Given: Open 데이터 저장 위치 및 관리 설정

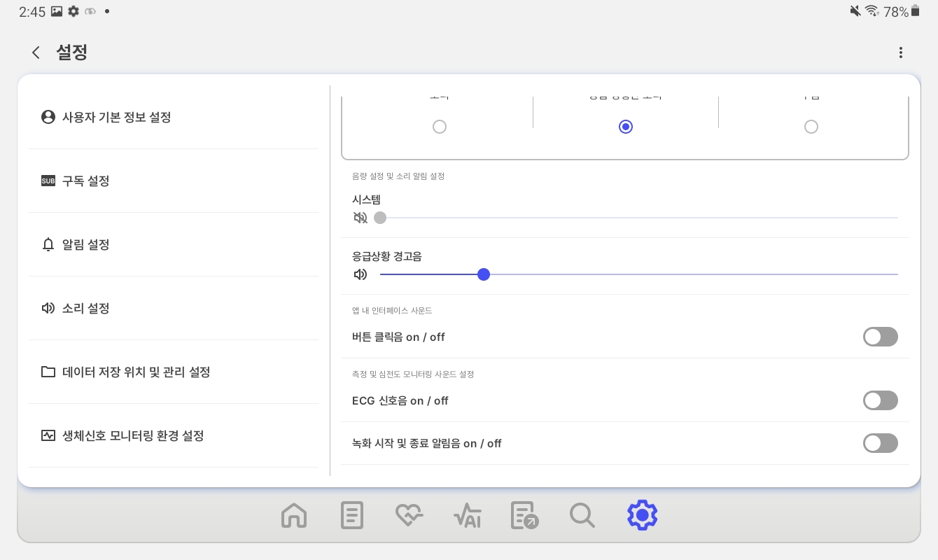Looking at the screenshot, I should click(174, 372).
